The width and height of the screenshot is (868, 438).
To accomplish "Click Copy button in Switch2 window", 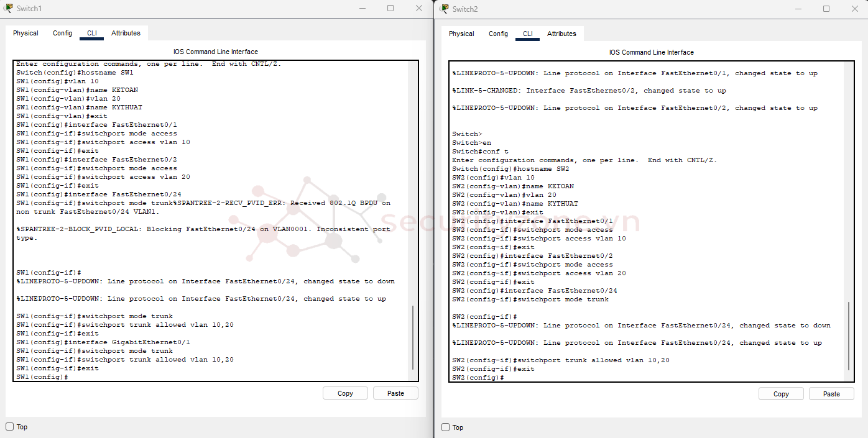I will click(x=781, y=394).
